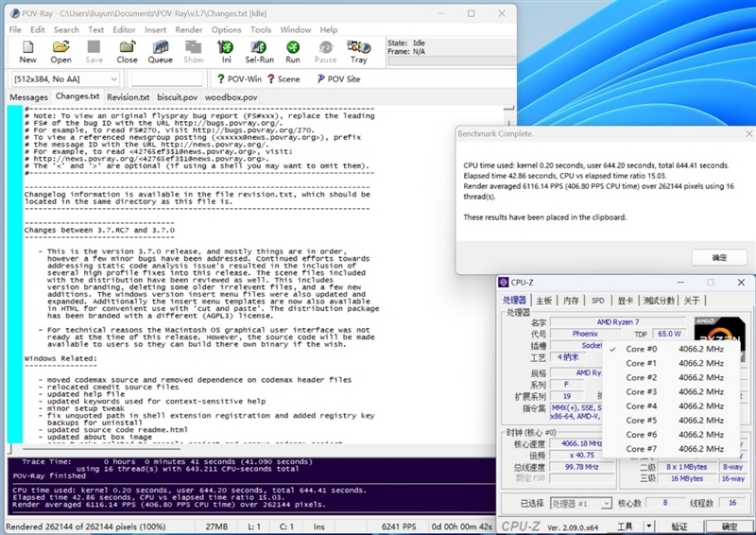Expand the CPU-Z 工具 dropdown arrow
The image size is (756, 535).
click(649, 526)
